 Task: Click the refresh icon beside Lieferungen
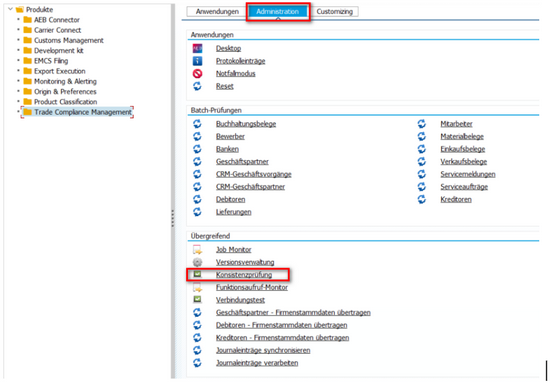tap(197, 212)
